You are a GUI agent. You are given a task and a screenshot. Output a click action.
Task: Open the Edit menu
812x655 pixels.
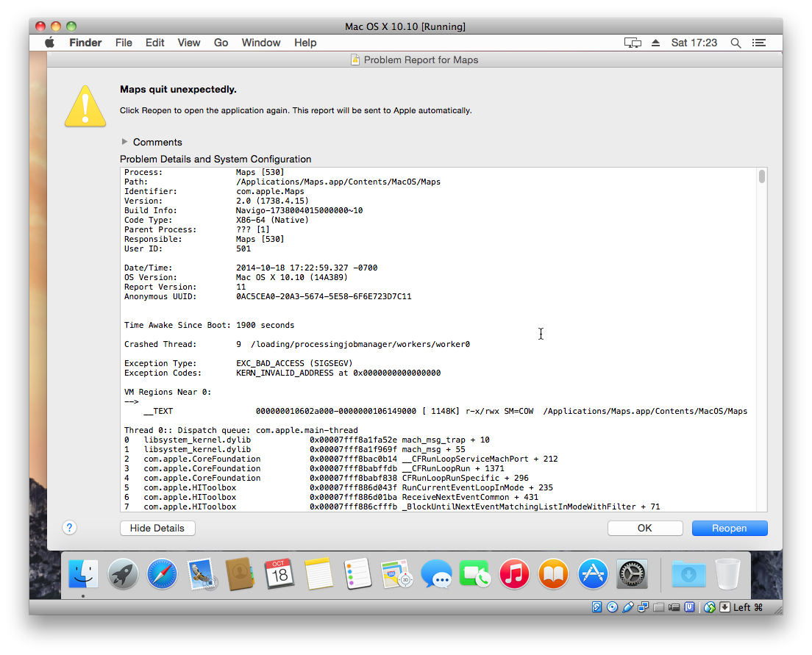[x=155, y=43]
